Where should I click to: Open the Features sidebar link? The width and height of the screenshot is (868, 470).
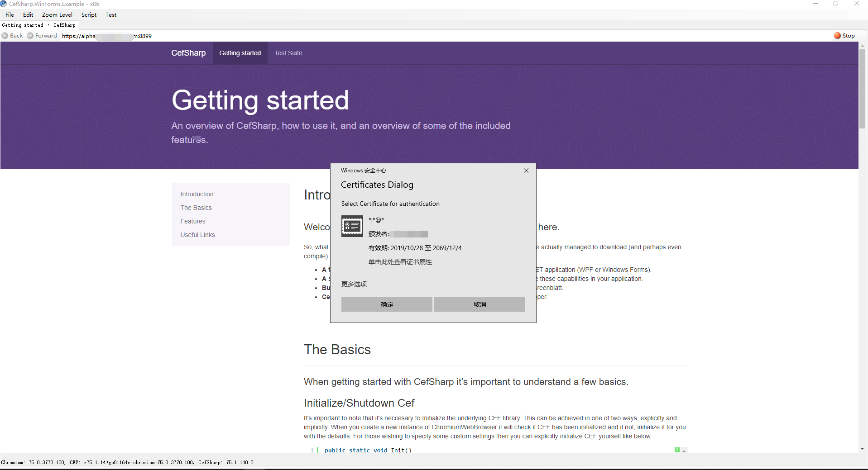(193, 221)
